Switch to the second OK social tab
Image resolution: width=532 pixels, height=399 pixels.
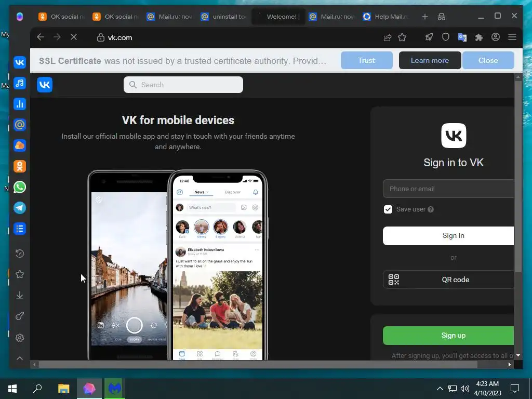pyautogui.click(x=115, y=16)
